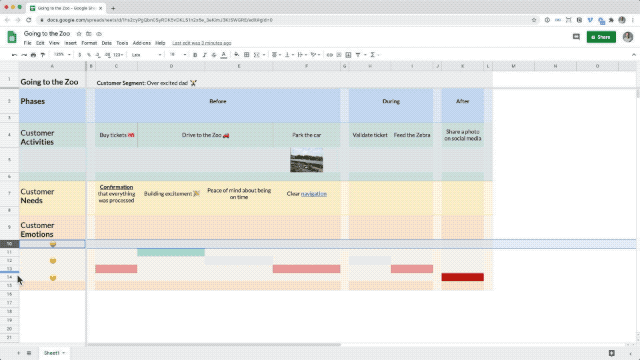Open the Explore panel
Screen dimensions: 640x360
point(611,353)
